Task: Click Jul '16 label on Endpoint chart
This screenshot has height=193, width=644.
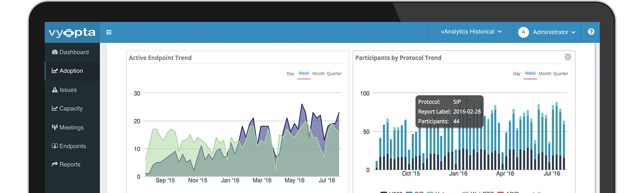Action: pyautogui.click(x=327, y=181)
